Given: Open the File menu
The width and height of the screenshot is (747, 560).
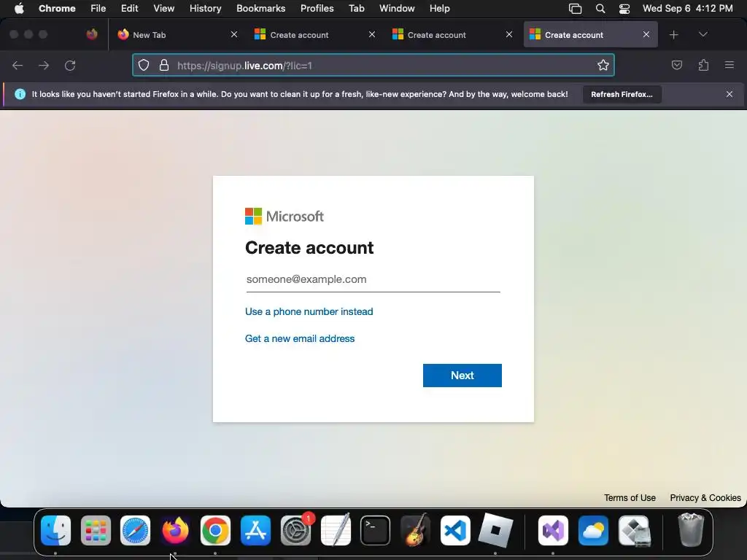Looking at the screenshot, I should point(98,9).
